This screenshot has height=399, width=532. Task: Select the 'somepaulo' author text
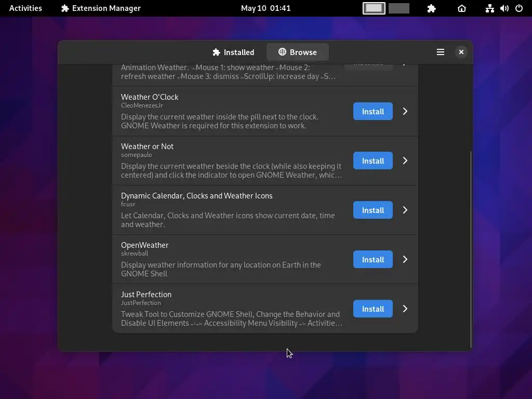click(137, 155)
